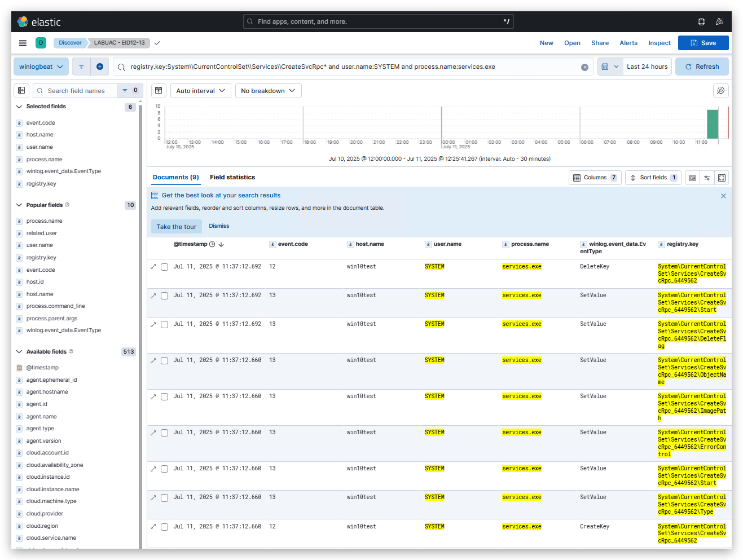This screenshot has width=743, height=560.
Task: Select the checkbox for the ObjectName row
Action: pos(164,360)
